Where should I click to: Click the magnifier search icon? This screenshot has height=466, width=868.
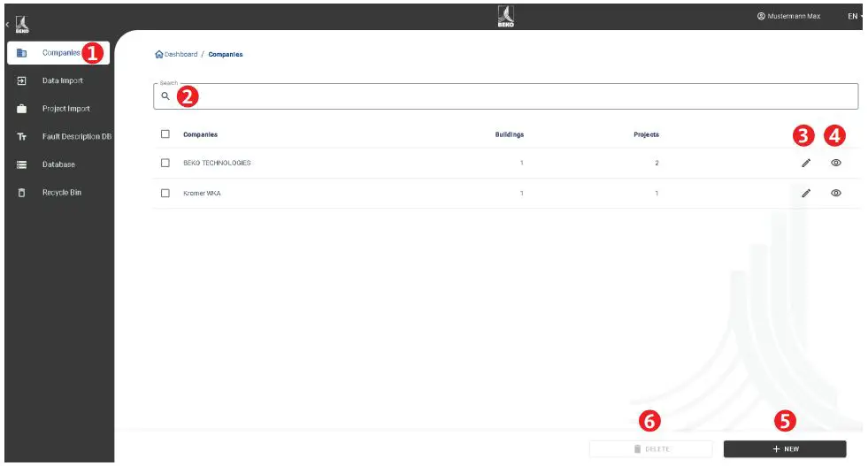click(x=165, y=96)
